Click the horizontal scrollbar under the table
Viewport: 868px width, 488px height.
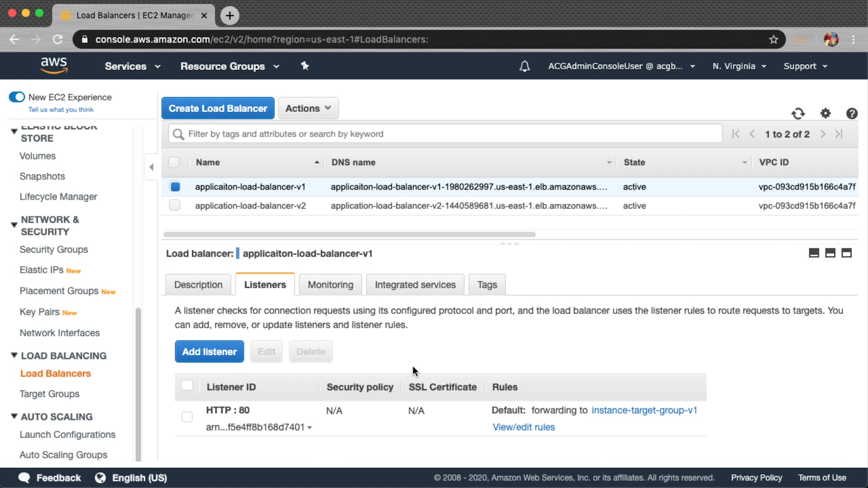tap(349, 235)
